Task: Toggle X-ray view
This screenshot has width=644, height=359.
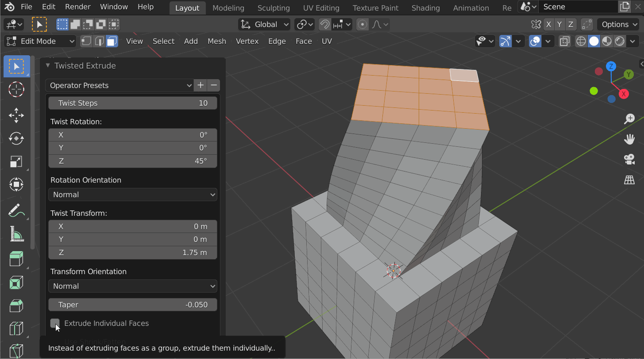Action: [564, 41]
